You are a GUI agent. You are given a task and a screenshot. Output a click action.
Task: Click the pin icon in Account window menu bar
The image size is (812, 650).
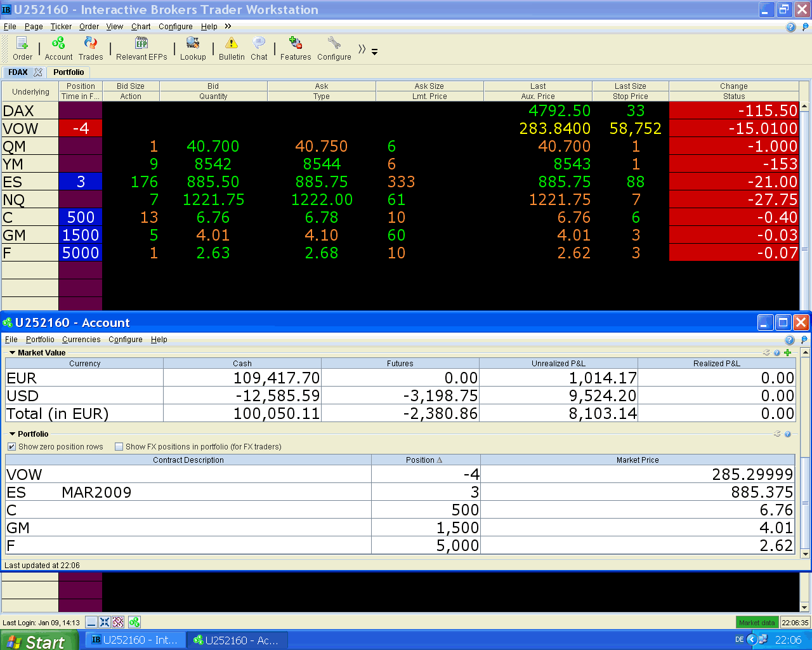tap(804, 340)
